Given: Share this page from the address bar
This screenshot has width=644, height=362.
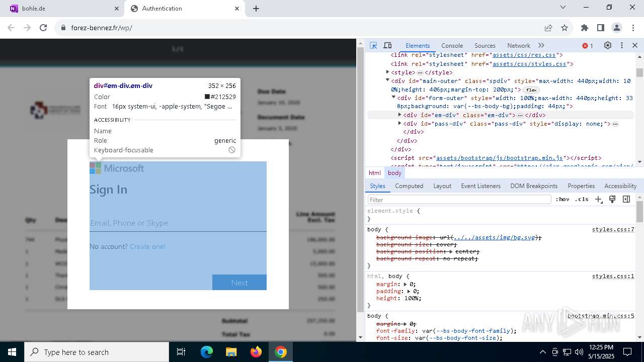Looking at the screenshot, I should [548, 28].
